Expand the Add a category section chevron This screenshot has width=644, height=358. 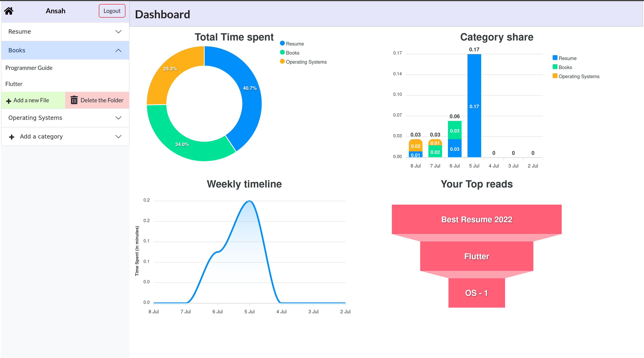point(118,137)
